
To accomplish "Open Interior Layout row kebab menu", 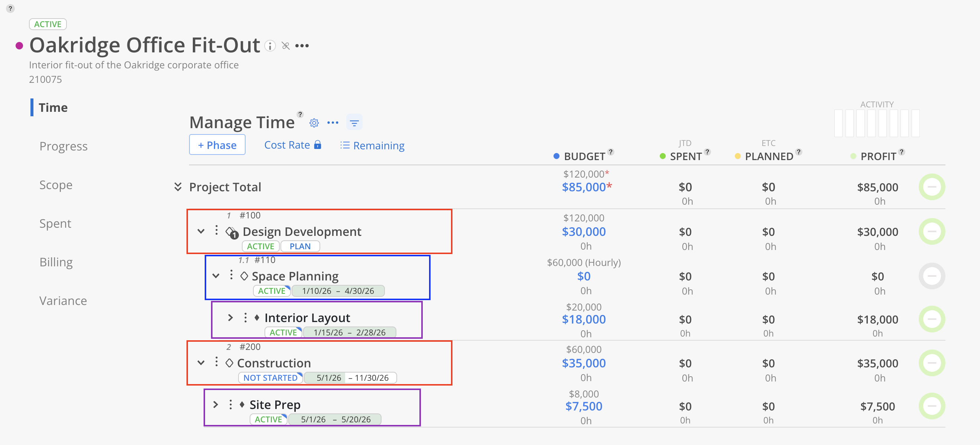I will tap(246, 317).
